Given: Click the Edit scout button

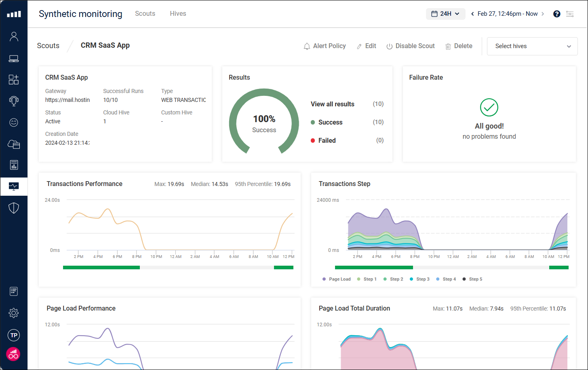Looking at the screenshot, I should pyautogui.click(x=367, y=46).
